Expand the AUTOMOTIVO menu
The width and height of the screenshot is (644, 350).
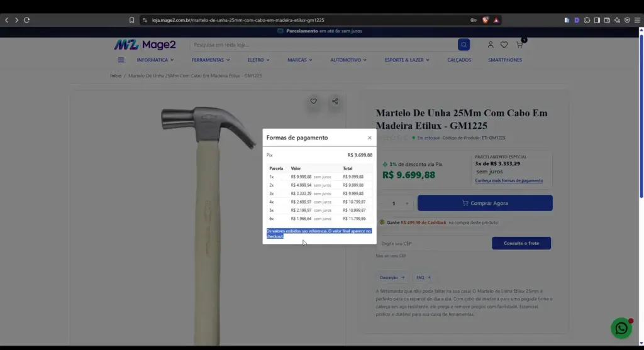point(348,60)
